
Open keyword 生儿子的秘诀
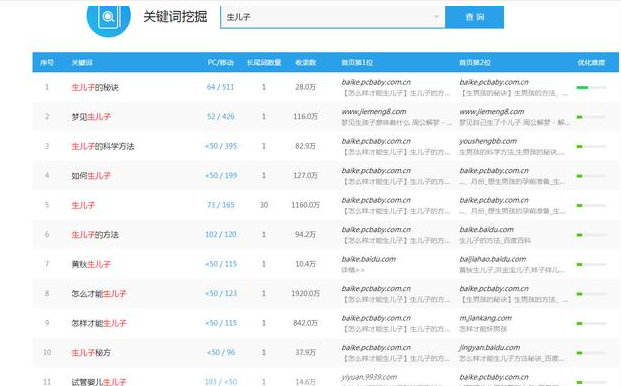coord(95,87)
